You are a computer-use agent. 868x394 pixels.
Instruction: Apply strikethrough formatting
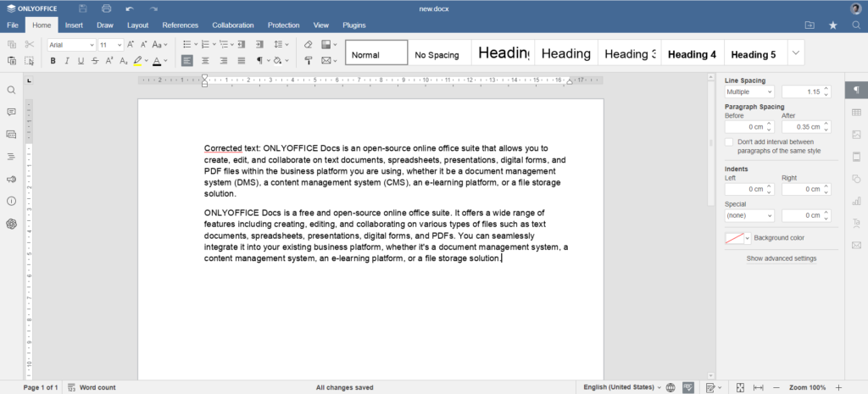(x=95, y=60)
